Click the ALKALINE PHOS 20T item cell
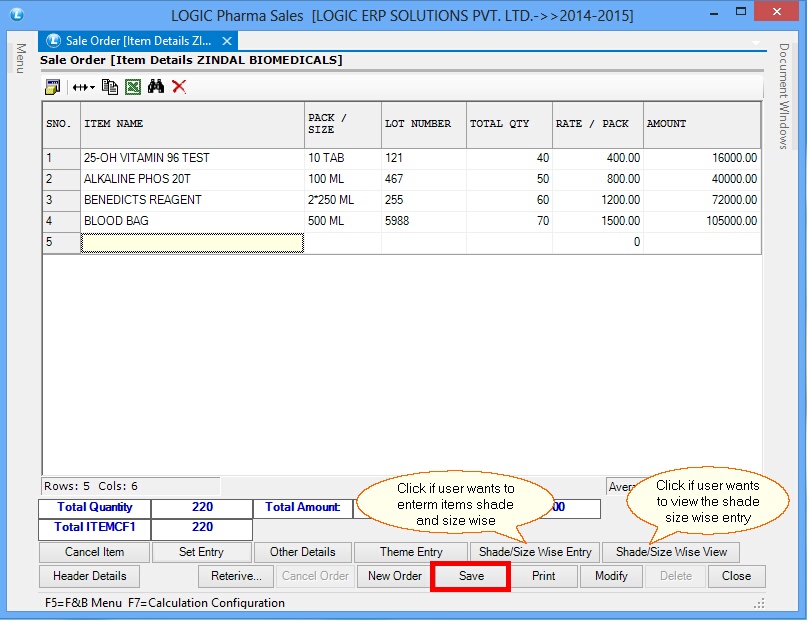 (x=192, y=179)
